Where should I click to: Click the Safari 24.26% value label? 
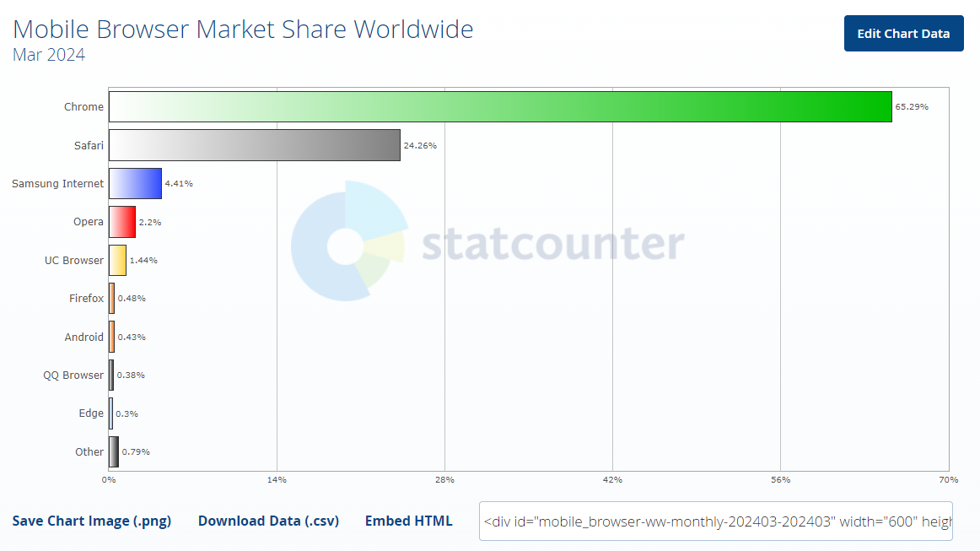[x=420, y=145]
